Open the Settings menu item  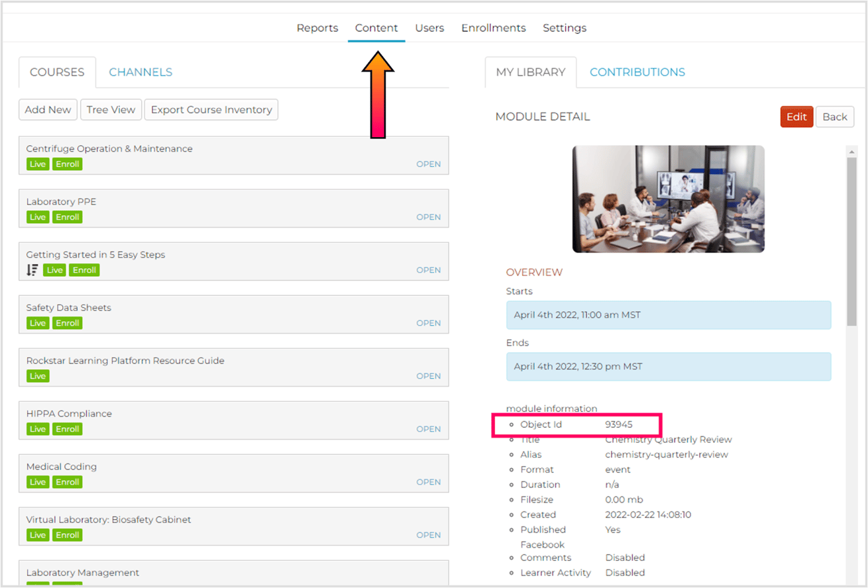coord(564,28)
